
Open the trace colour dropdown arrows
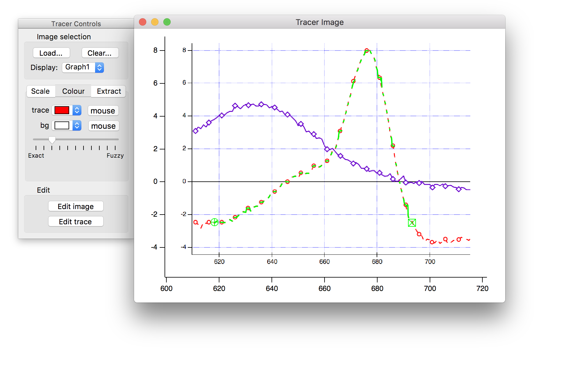click(x=77, y=110)
